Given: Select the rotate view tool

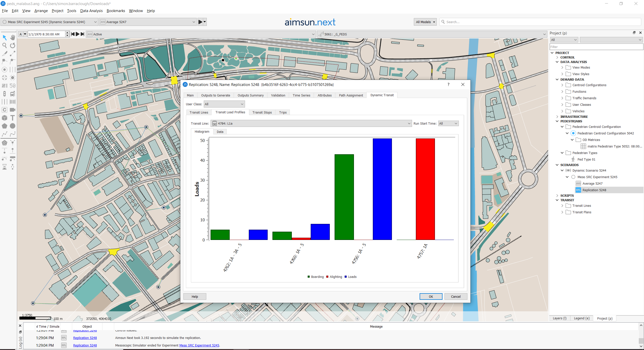Looking at the screenshot, I should tap(13, 45).
